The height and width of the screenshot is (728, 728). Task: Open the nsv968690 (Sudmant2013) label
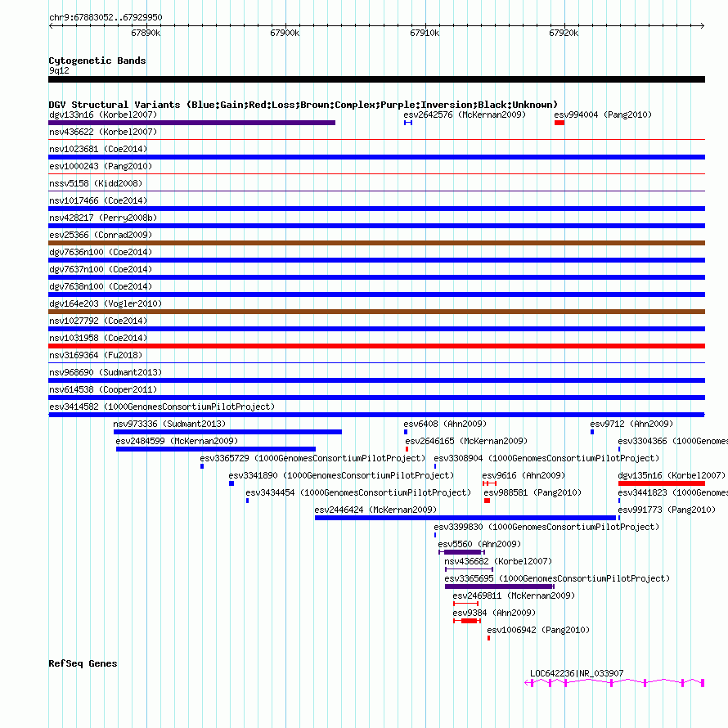click(106, 372)
